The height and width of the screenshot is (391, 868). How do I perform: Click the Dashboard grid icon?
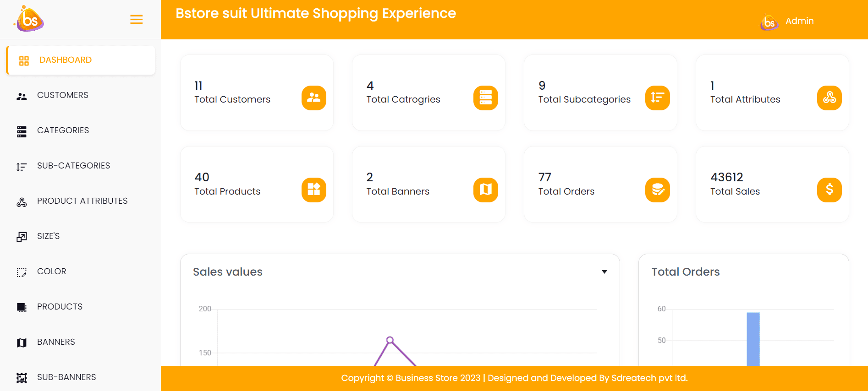(x=24, y=60)
